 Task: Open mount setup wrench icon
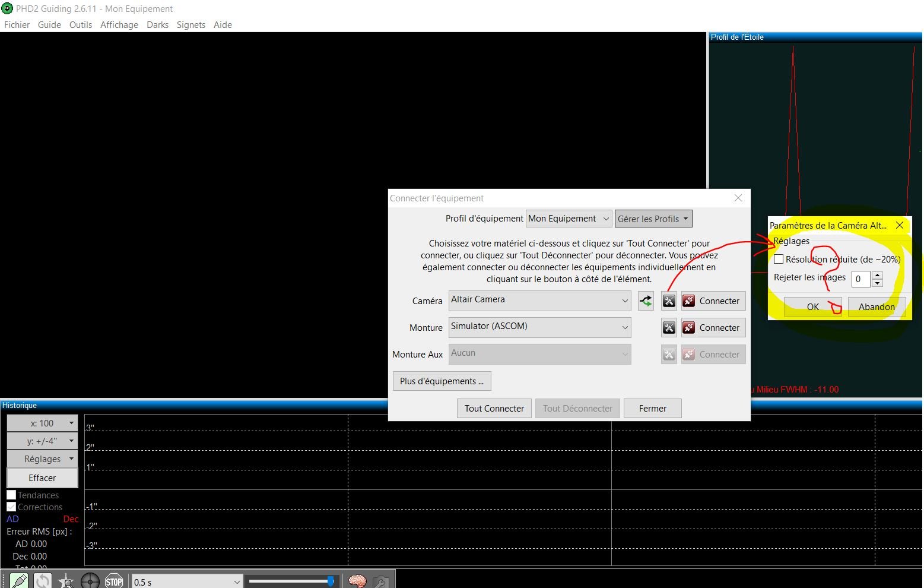click(x=669, y=328)
